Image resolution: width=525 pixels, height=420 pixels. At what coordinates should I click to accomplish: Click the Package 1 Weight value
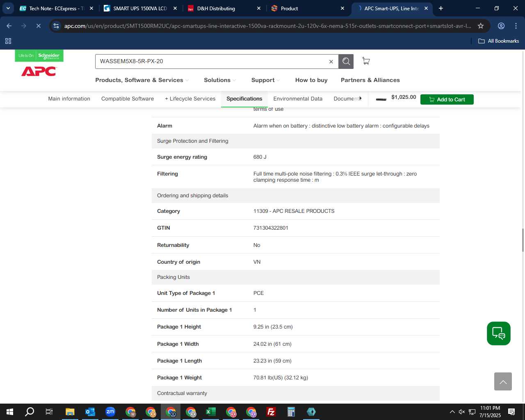point(281,378)
